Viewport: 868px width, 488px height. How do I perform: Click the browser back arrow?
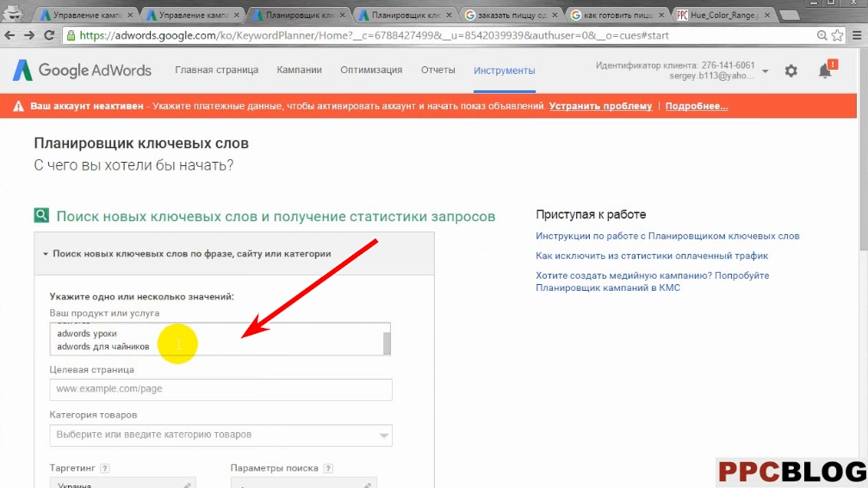[9, 35]
